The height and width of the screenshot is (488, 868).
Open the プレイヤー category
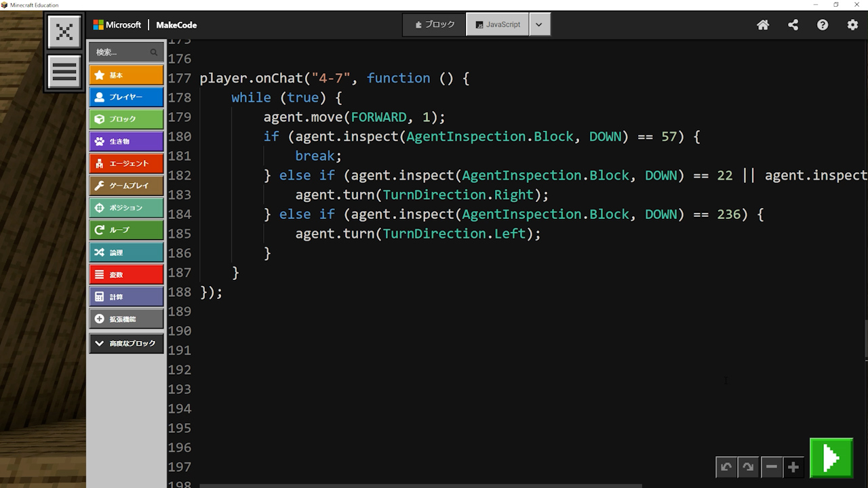pyautogui.click(x=126, y=97)
